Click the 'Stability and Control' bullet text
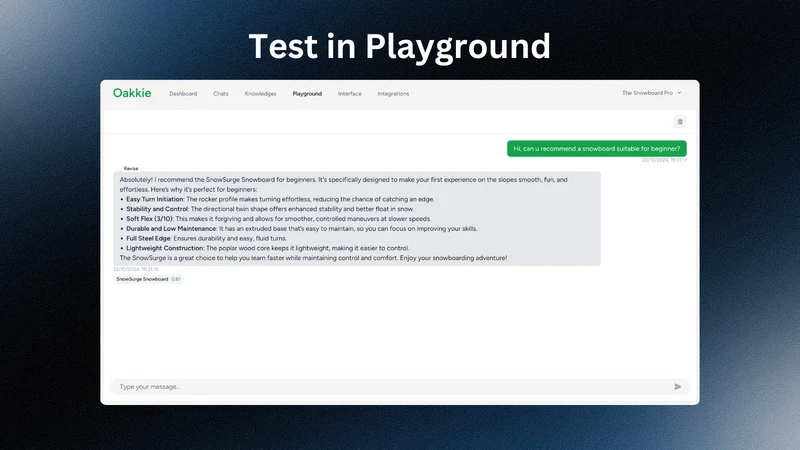 tap(157, 209)
